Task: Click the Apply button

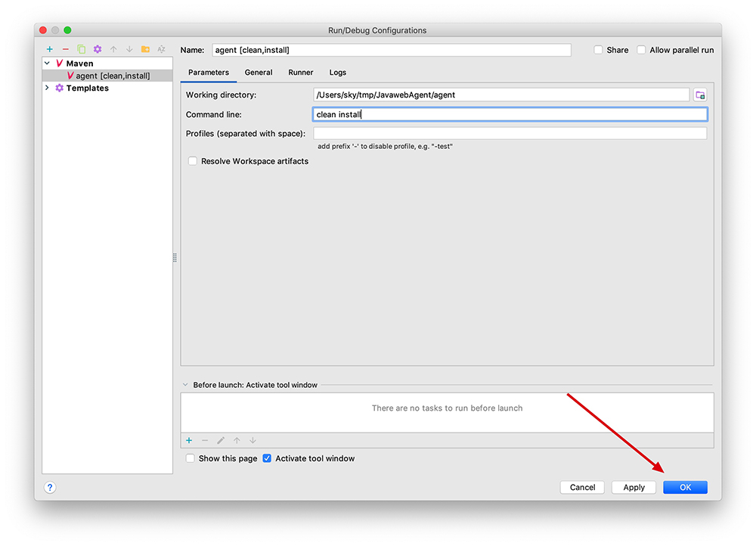Action: 634,487
